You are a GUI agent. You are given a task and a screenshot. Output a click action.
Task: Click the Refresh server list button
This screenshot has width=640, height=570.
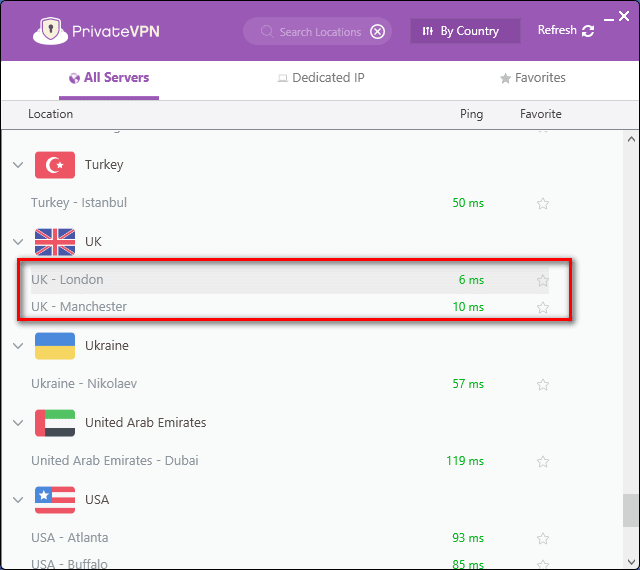pyautogui.click(x=566, y=31)
